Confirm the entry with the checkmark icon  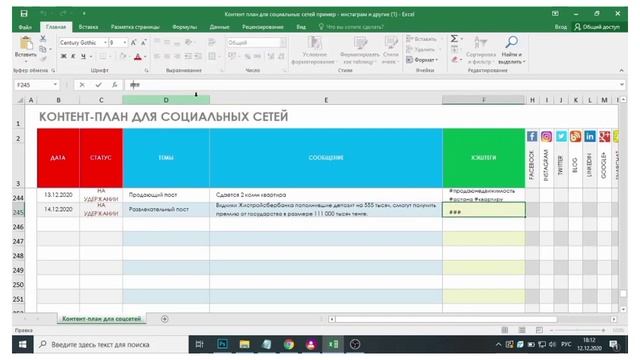[x=98, y=85]
